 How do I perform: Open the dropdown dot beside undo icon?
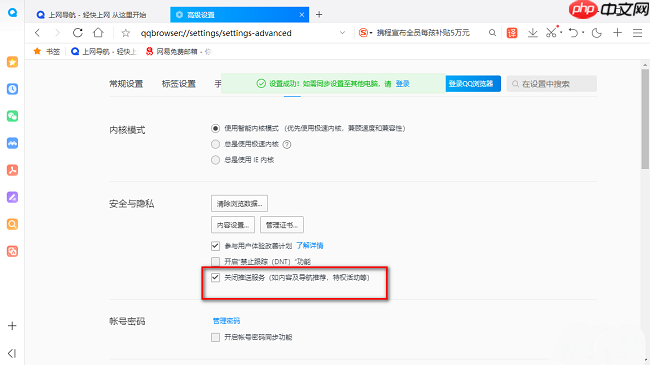click(x=583, y=32)
